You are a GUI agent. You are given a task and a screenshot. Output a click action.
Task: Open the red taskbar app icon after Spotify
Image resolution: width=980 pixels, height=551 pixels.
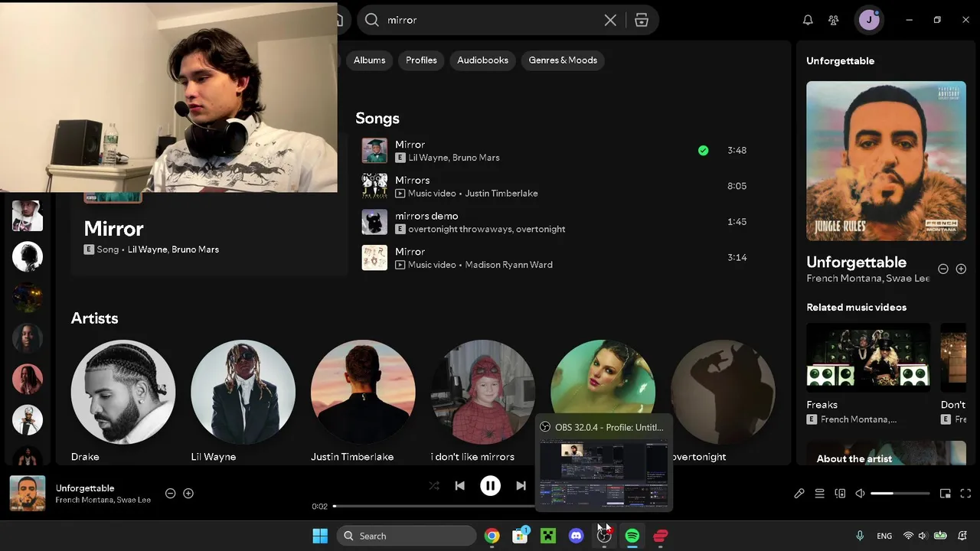(661, 536)
